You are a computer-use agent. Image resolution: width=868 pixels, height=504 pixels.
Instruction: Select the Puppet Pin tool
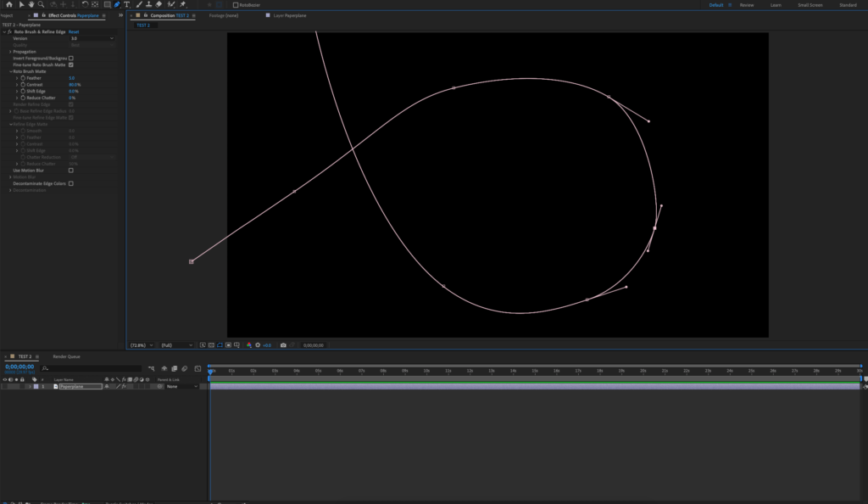[182, 4]
